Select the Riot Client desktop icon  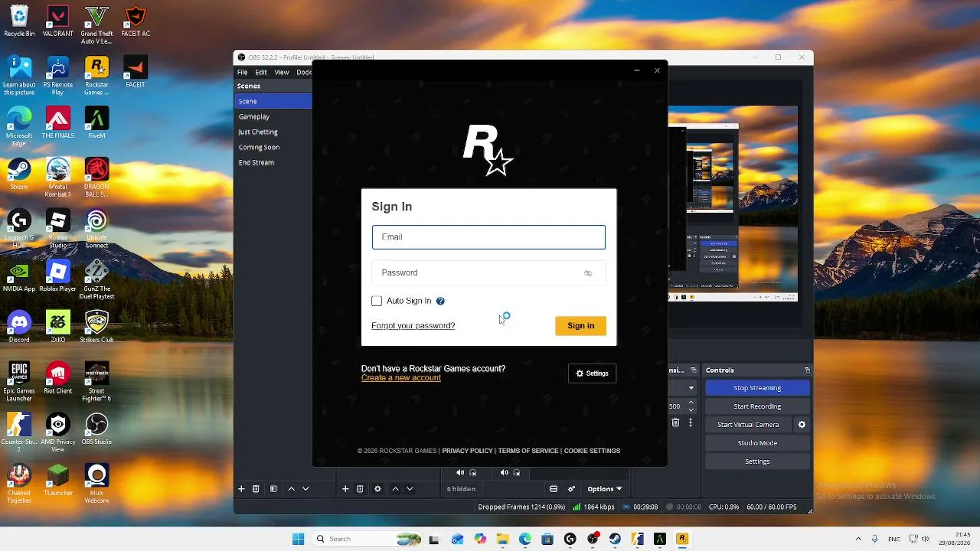point(58,378)
